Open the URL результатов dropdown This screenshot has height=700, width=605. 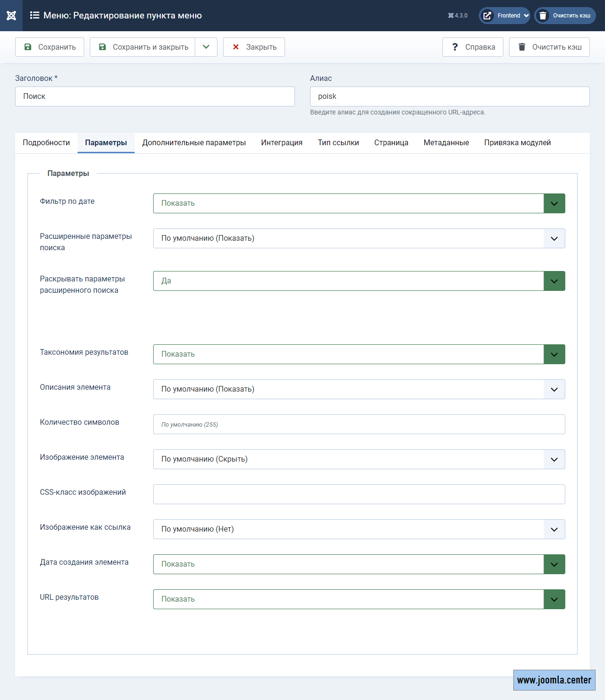coord(359,599)
